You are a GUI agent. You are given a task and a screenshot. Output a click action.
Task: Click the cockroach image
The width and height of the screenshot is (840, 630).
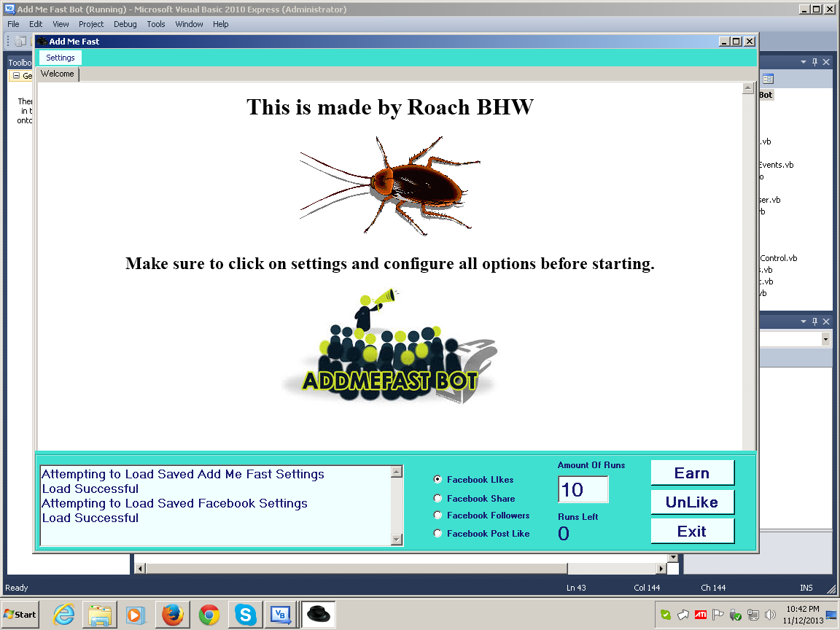pos(390,185)
